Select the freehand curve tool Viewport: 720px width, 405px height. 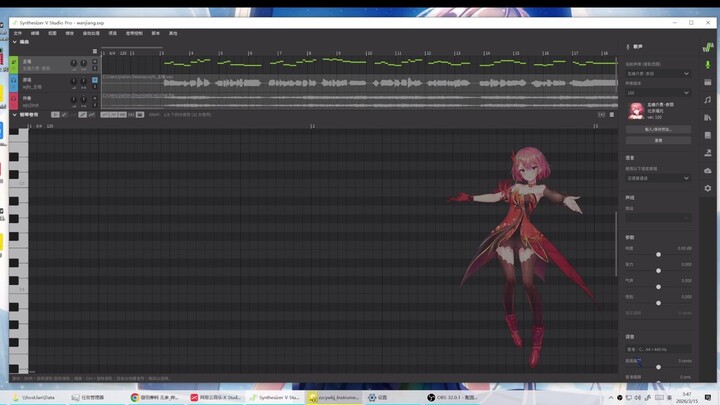point(91,115)
